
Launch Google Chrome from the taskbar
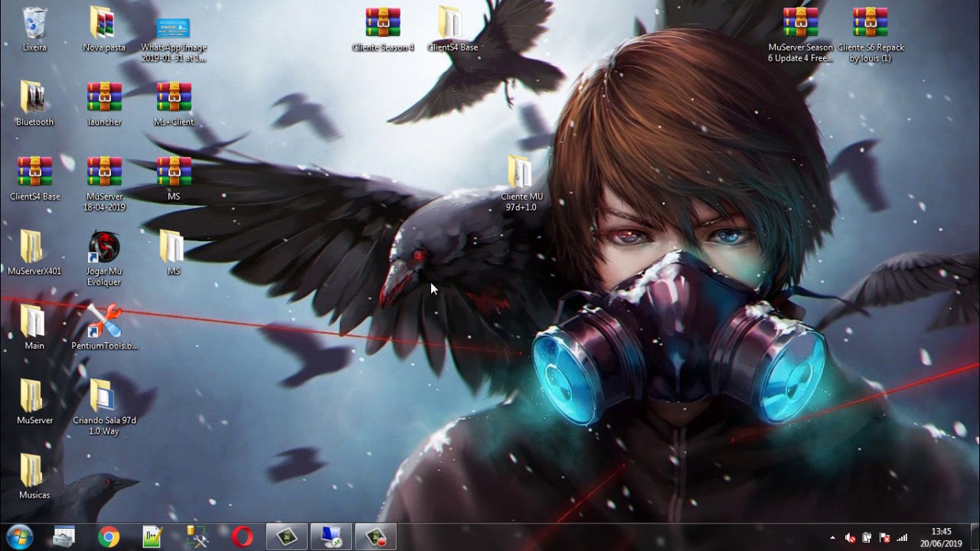[x=109, y=536]
